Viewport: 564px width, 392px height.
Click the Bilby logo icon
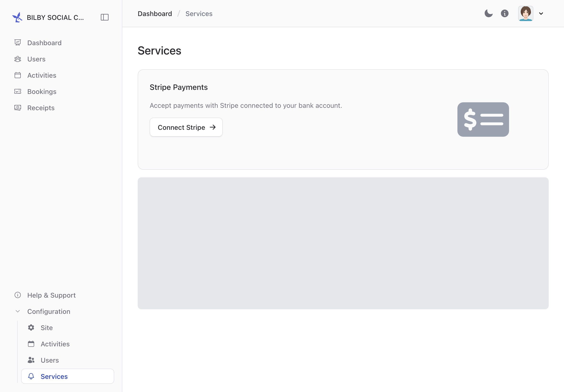[x=17, y=17]
